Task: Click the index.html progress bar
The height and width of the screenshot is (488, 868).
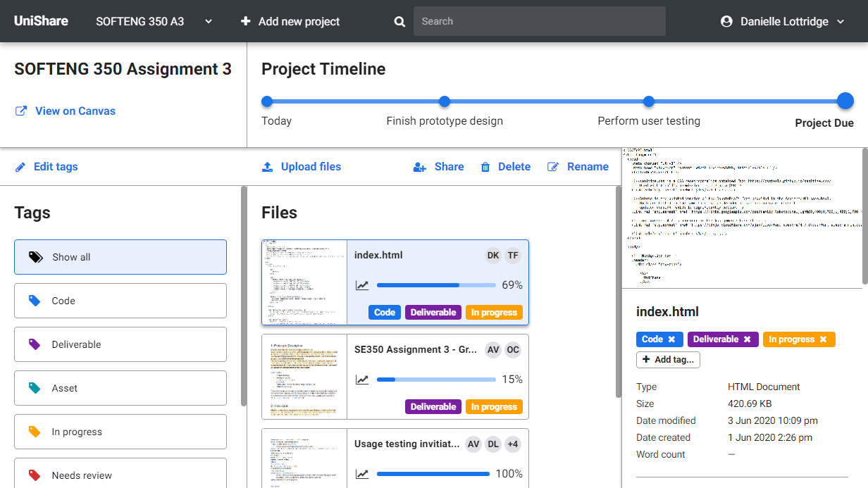Action: 436,285
